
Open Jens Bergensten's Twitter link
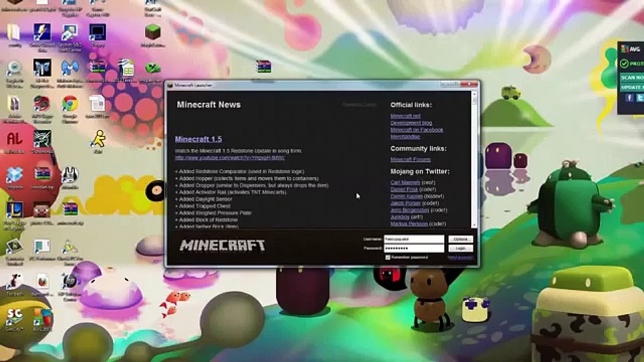pyautogui.click(x=410, y=210)
